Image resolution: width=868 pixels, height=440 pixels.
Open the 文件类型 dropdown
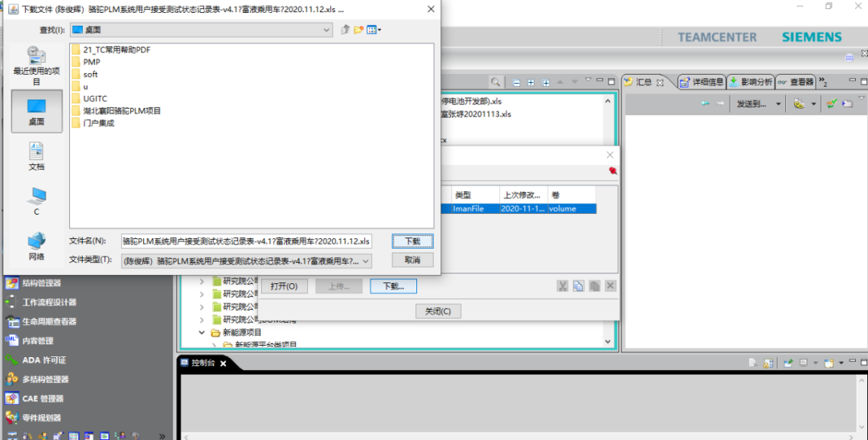coord(366,261)
